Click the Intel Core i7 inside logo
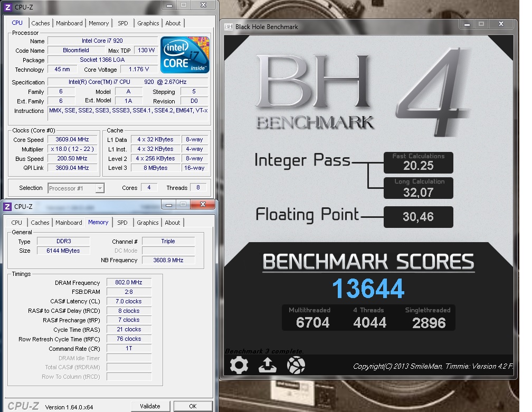 pos(185,54)
